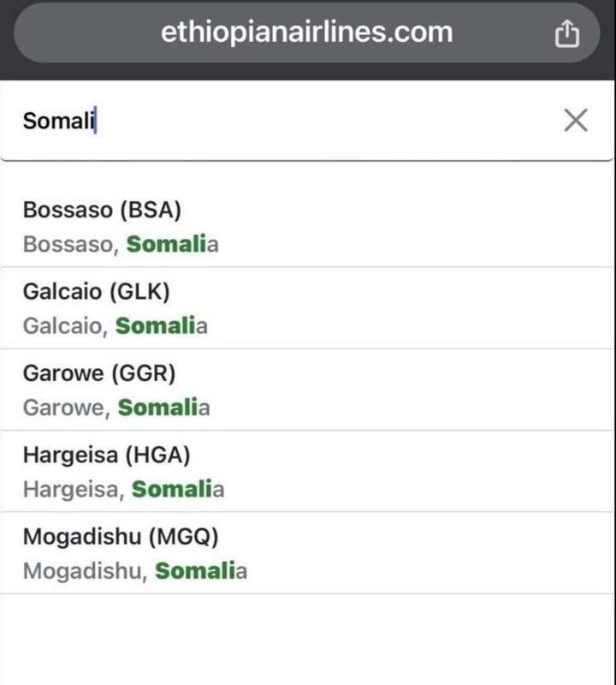Tap the ethiopianairlines.com URL text
The image size is (616, 685).
[x=306, y=33]
